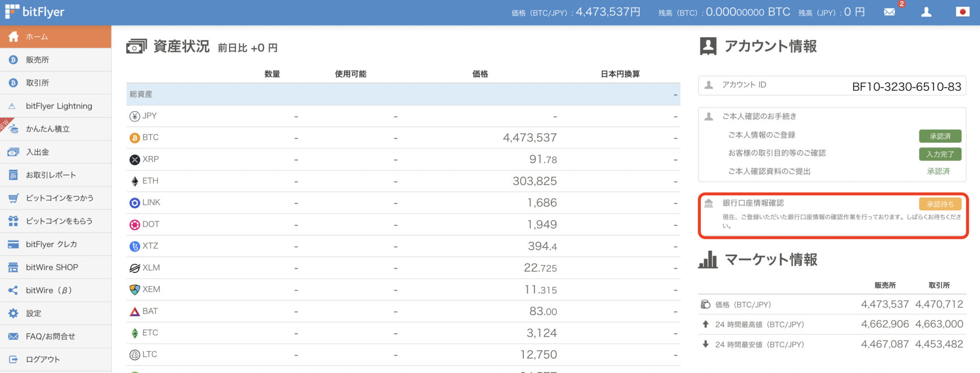Click the bitFlyer logo in header
Screen dimensions: 980x373
pyautogui.click(x=35, y=12)
